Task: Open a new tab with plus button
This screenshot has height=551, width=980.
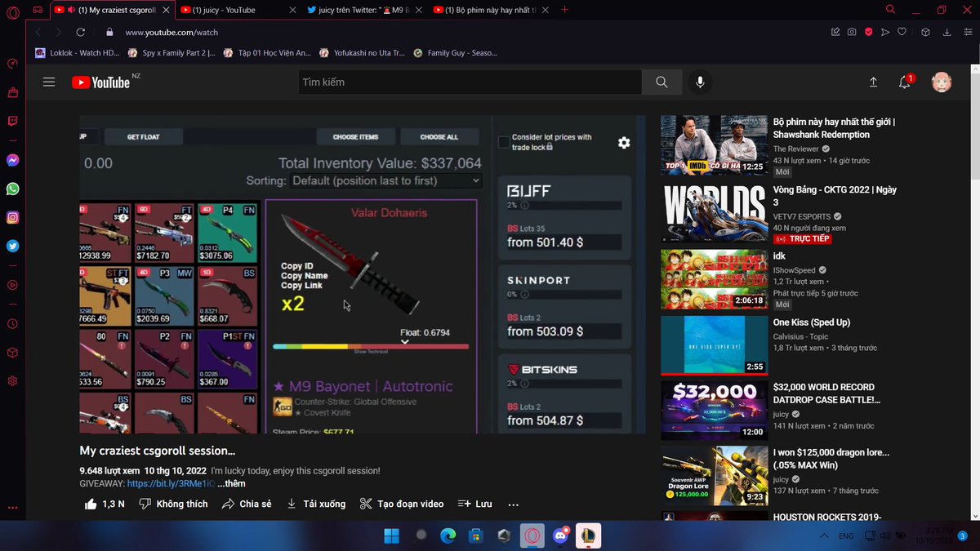Action: coord(564,10)
